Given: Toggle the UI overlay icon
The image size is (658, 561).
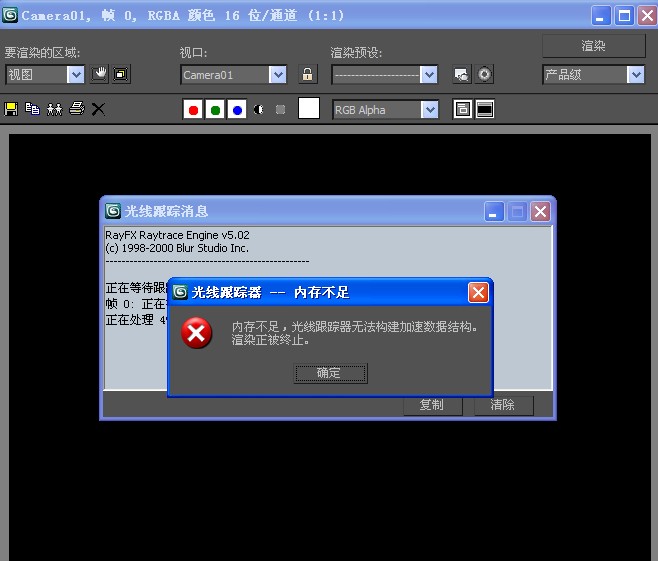Looking at the screenshot, I should (x=462, y=109).
